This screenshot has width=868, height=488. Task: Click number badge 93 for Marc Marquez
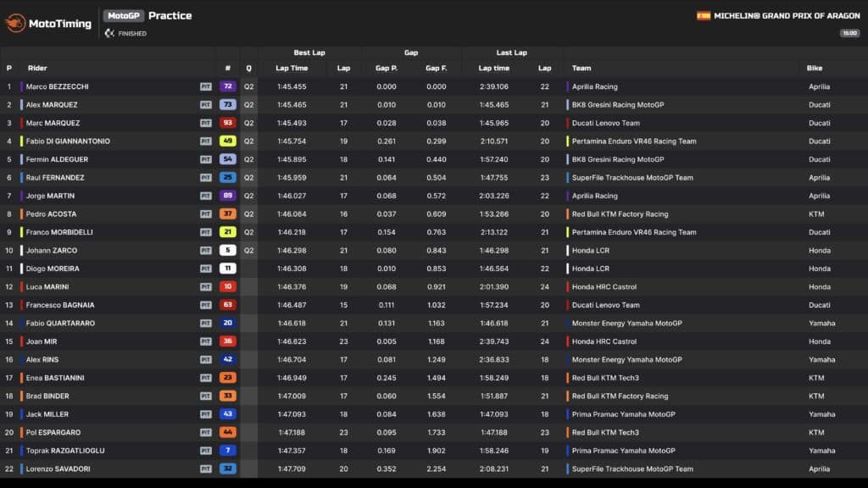point(227,123)
